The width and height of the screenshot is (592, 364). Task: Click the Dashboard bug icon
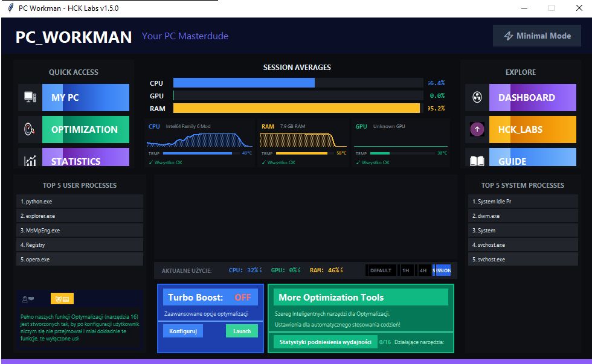click(x=476, y=97)
